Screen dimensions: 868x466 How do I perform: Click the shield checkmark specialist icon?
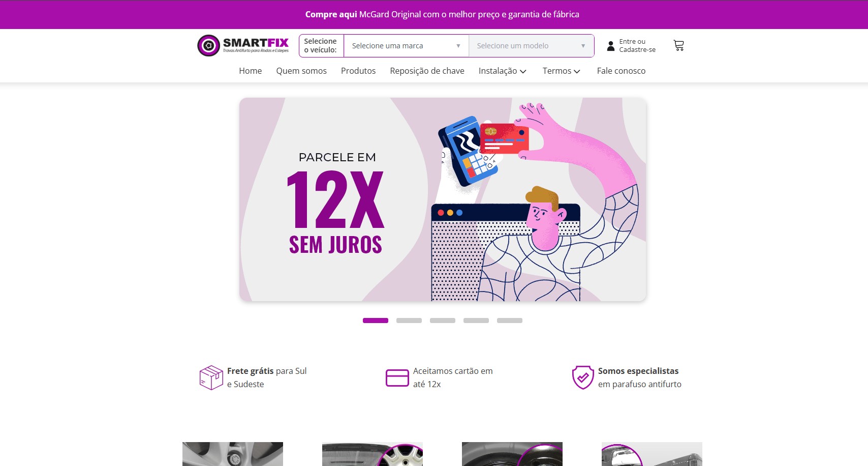pyautogui.click(x=583, y=377)
